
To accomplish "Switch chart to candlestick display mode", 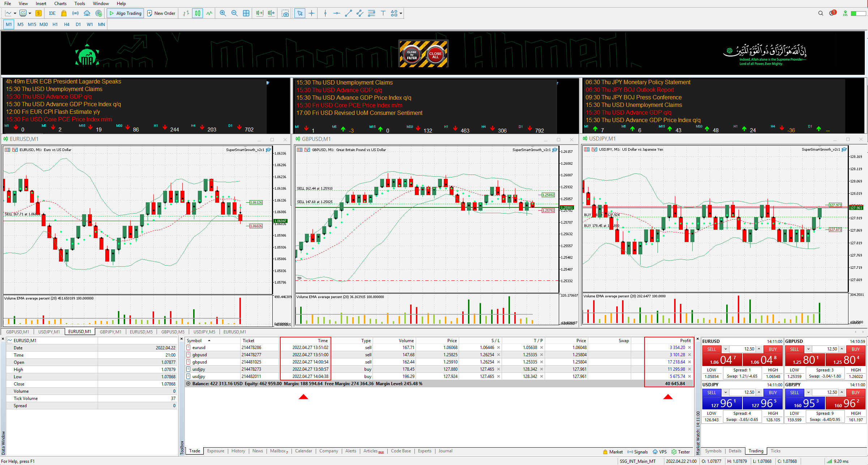I will click(197, 13).
